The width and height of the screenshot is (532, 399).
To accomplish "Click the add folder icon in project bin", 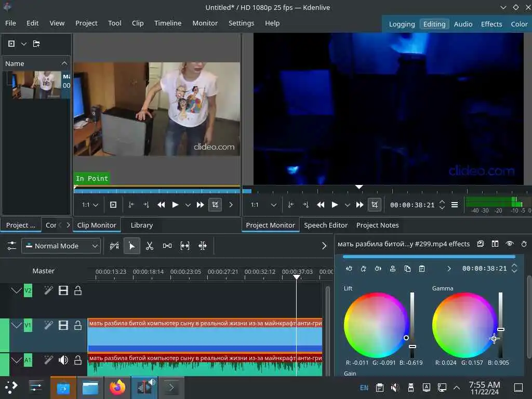I will tap(36, 44).
